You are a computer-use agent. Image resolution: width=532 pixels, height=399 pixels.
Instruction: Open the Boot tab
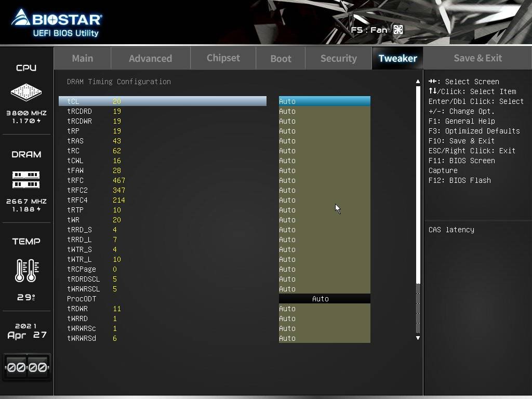click(281, 58)
